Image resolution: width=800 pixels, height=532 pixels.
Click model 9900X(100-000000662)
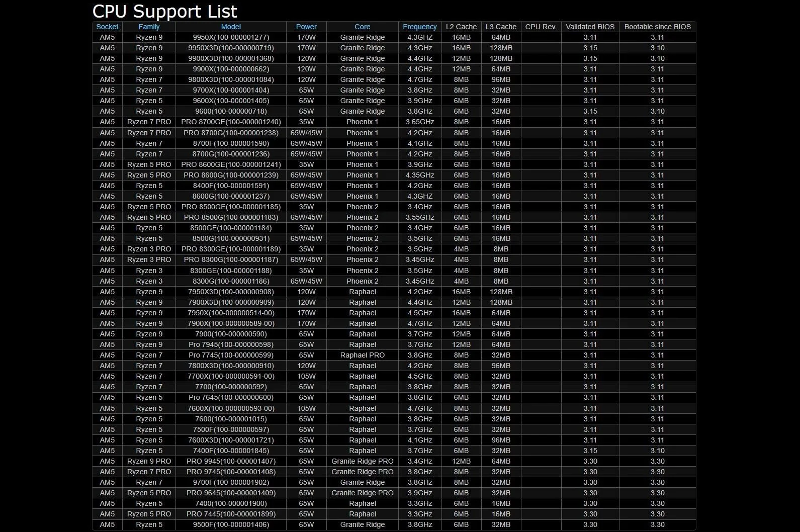tap(231, 69)
